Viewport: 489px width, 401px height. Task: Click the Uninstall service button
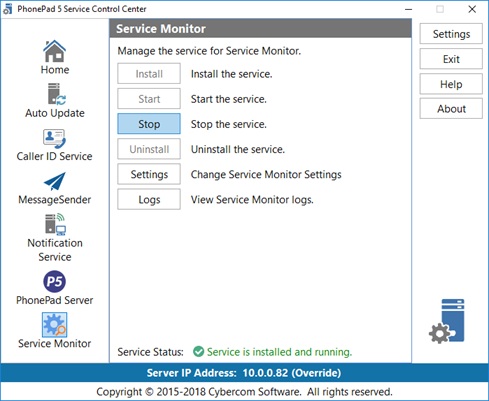tap(149, 149)
